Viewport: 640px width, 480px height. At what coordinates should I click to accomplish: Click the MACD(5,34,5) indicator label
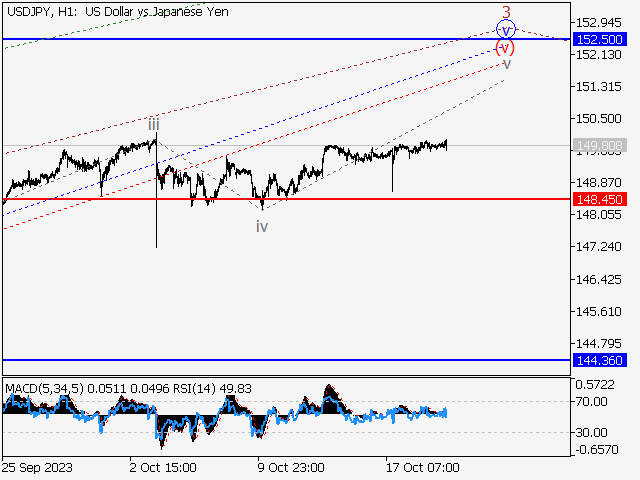click(x=44, y=388)
